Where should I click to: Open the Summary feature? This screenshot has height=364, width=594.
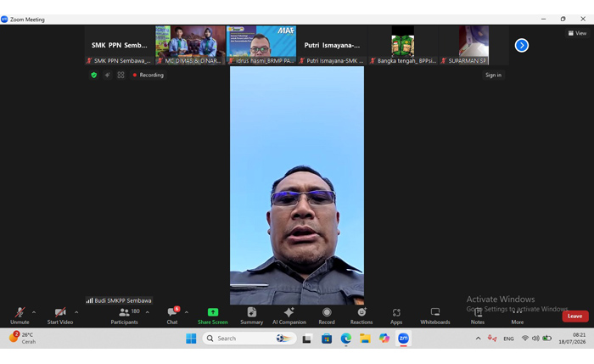(x=251, y=316)
